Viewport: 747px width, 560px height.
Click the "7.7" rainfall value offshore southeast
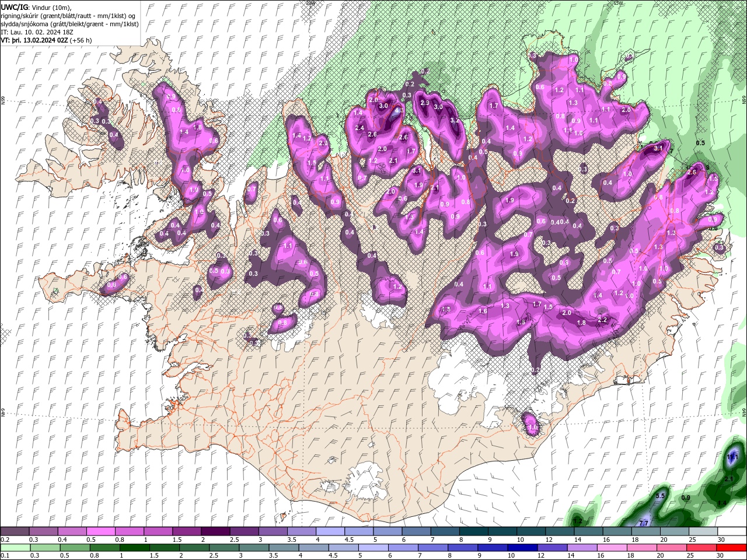pyautogui.click(x=645, y=523)
